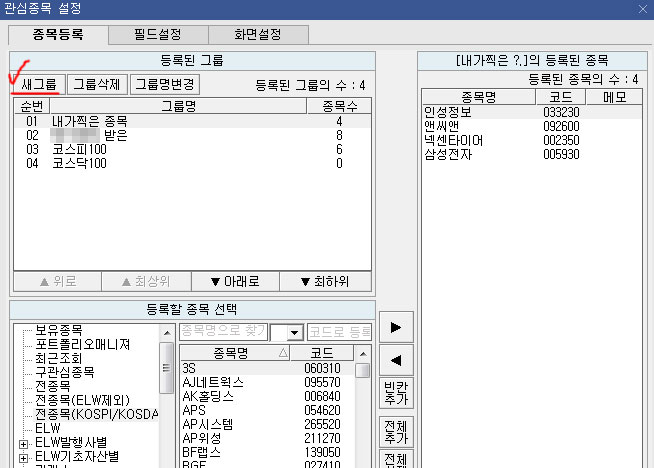Click the 전체추가 button
Screen dimensions: 654x468
[x=396, y=432]
